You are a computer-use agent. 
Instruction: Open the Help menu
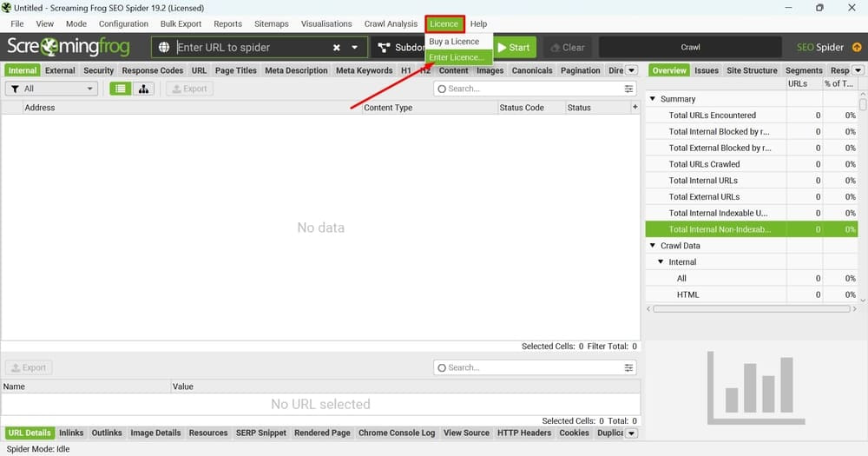pyautogui.click(x=479, y=23)
